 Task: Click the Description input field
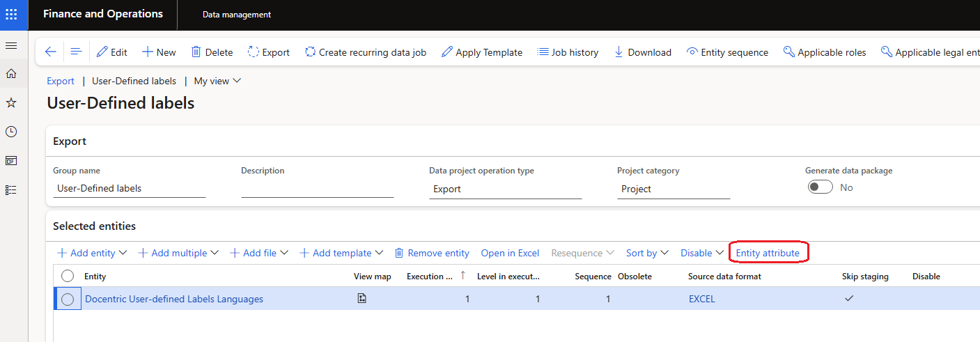317,188
